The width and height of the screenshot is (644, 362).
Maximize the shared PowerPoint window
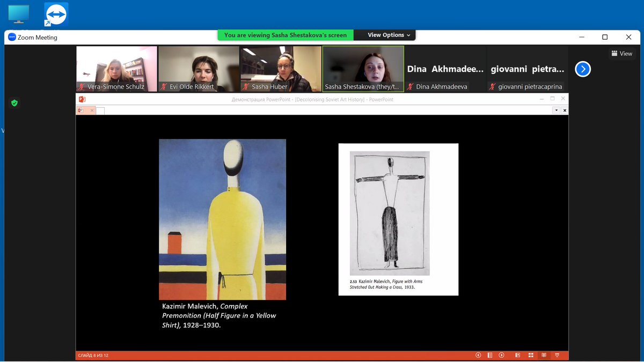[552, 99]
